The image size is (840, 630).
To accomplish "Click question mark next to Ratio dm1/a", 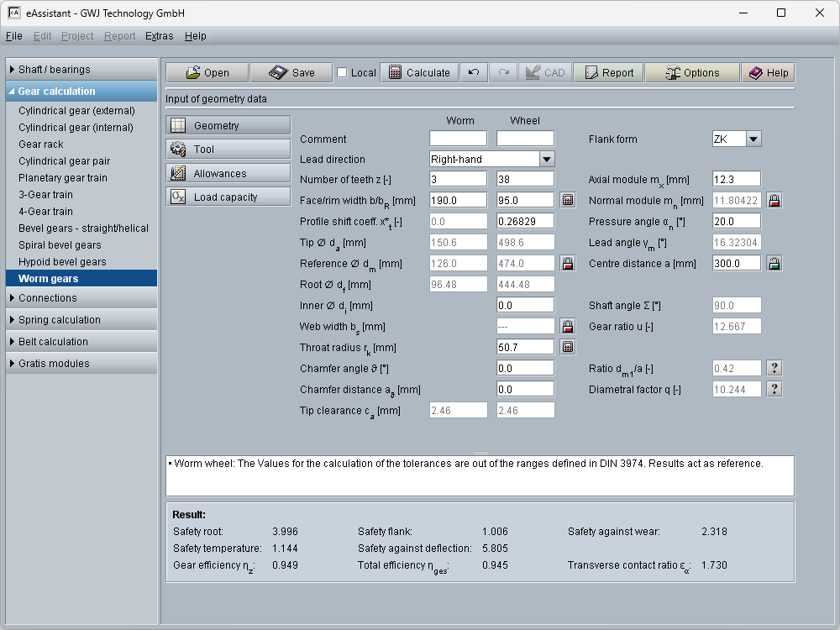I will point(774,368).
